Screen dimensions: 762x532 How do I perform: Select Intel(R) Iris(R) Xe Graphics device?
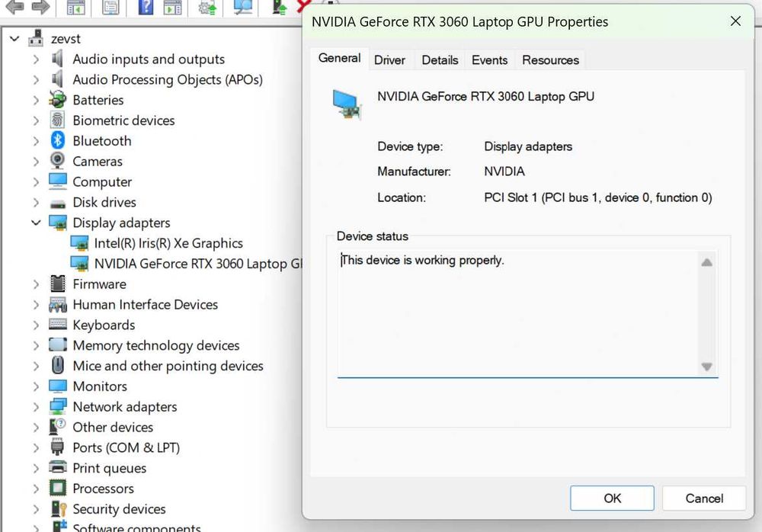pyautogui.click(x=168, y=243)
